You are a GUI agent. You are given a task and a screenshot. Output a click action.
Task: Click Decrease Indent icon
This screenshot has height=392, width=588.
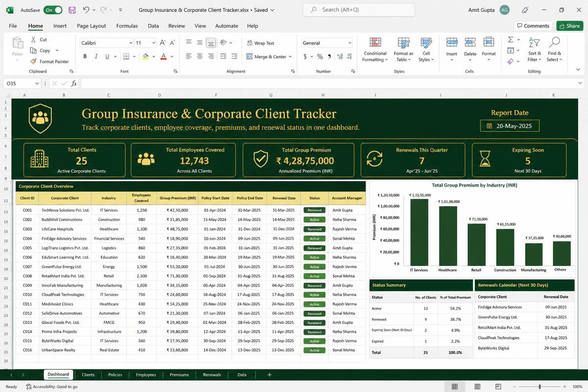click(223, 56)
